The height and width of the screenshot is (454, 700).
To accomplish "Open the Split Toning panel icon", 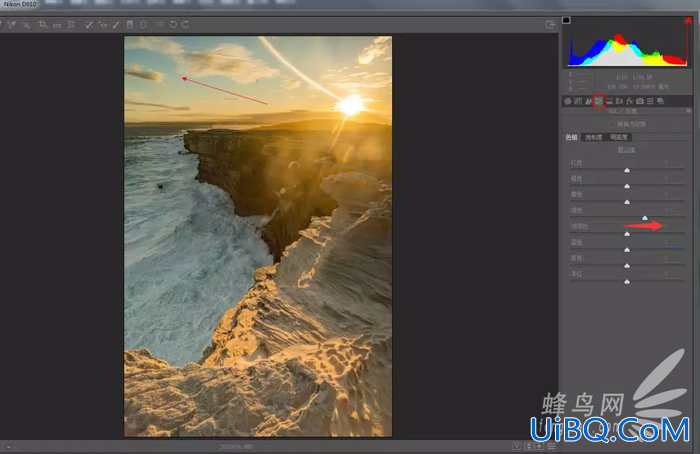I will [x=609, y=101].
